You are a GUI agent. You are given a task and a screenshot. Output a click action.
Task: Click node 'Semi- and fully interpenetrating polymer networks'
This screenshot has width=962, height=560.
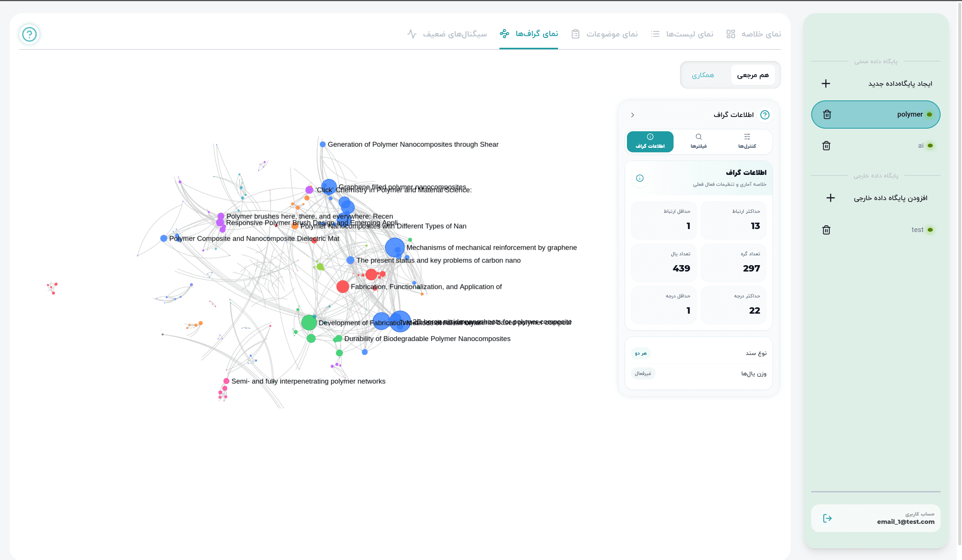click(x=226, y=381)
